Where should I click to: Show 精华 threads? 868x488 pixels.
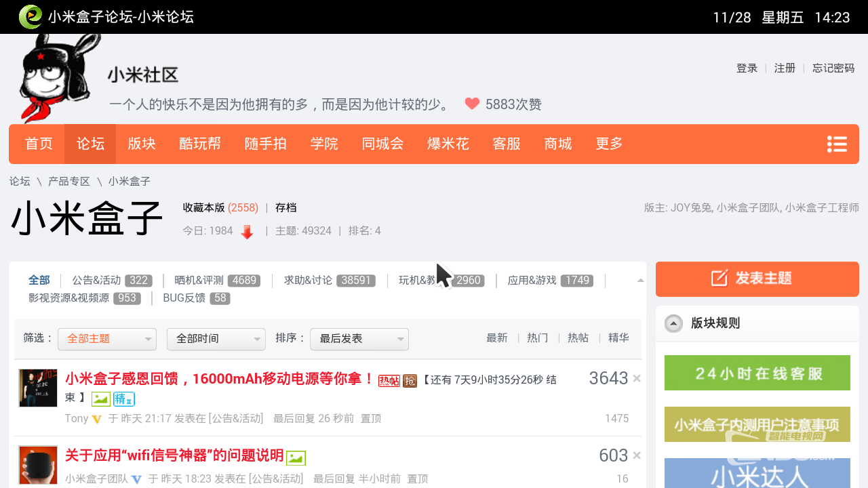[x=618, y=338]
